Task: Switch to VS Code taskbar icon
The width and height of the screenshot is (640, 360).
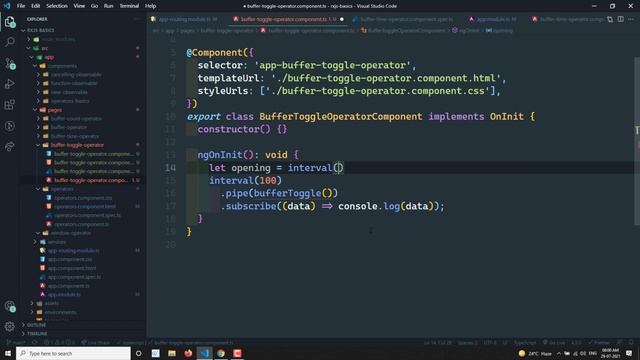Action: tap(204, 353)
